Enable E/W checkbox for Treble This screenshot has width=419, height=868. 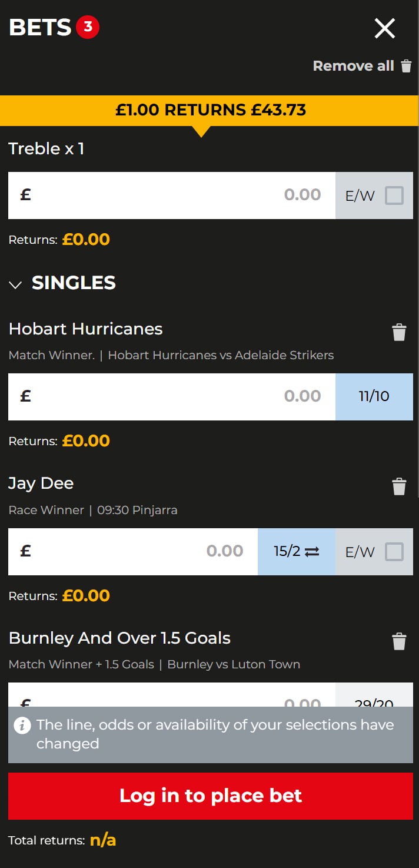[x=394, y=196]
